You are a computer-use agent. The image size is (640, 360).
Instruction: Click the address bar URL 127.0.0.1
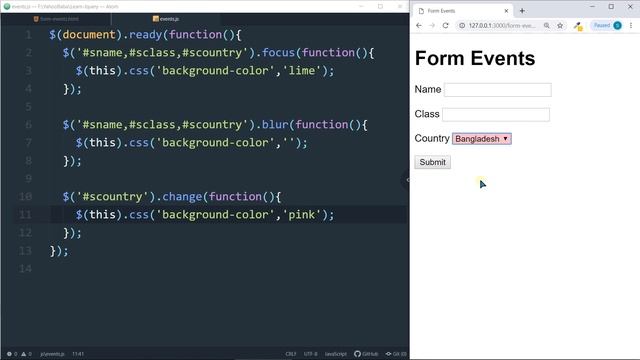(x=502, y=25)
